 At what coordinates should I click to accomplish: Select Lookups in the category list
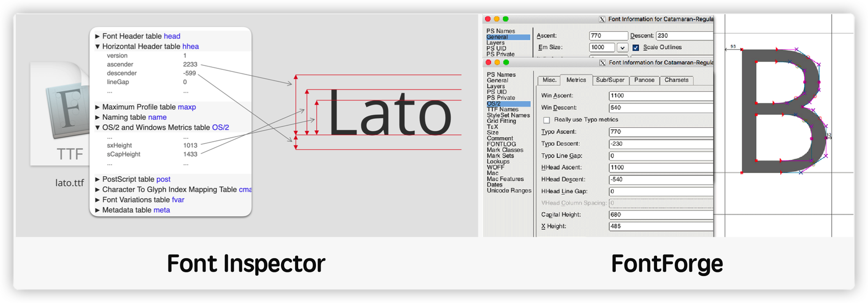pos(498,162)
